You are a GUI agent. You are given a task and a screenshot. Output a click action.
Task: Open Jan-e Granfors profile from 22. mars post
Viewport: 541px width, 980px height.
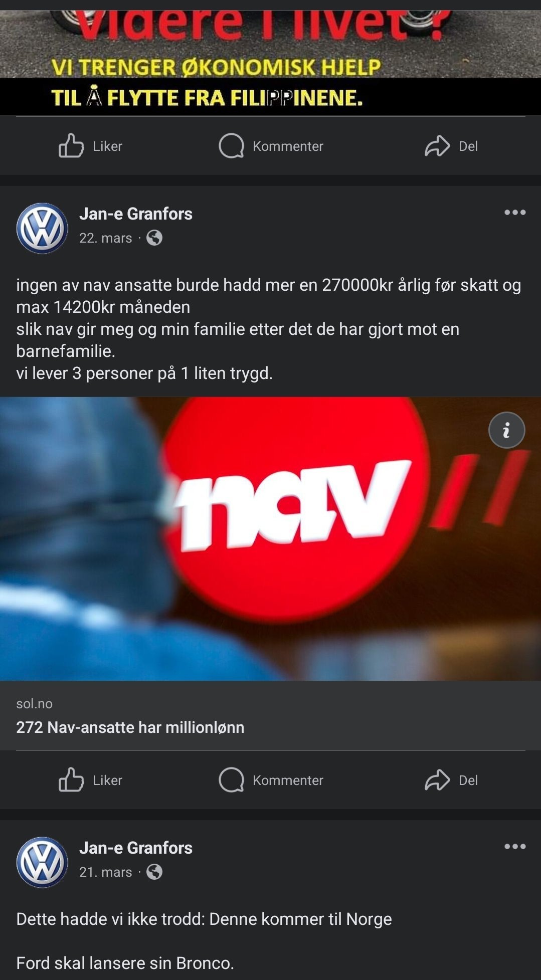pos(136,214)
